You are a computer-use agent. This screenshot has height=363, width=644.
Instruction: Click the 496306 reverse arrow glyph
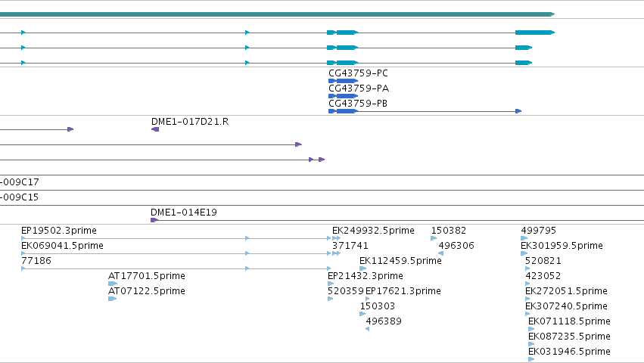[x=440, y=253]
